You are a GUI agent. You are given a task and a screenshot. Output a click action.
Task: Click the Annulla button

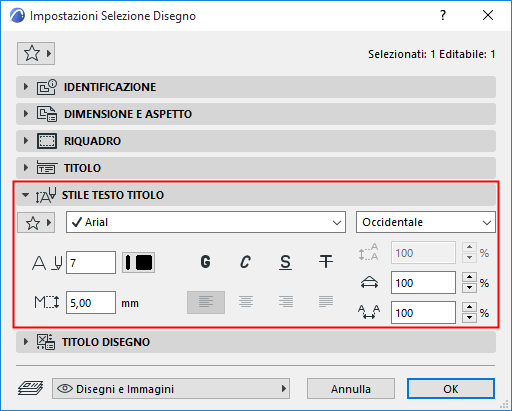(351, 389)
